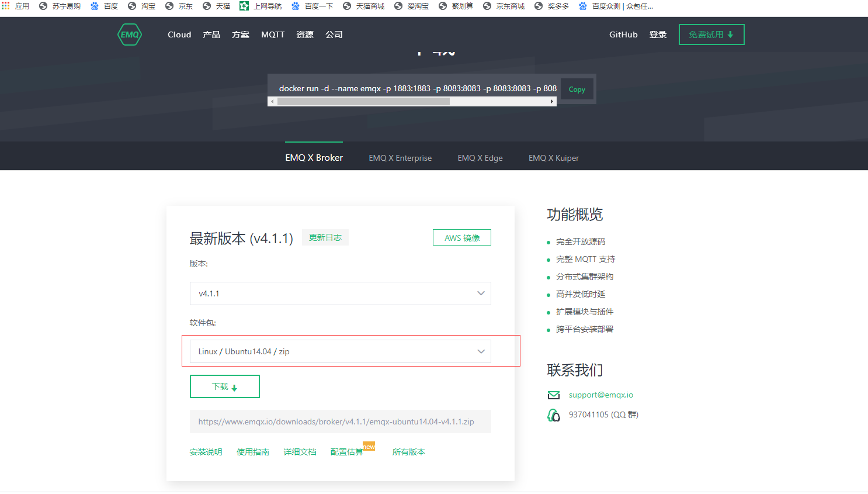Switch to the EMQ X Kuiper tab
The image size is (868, 494).
[x=554, y=158]
